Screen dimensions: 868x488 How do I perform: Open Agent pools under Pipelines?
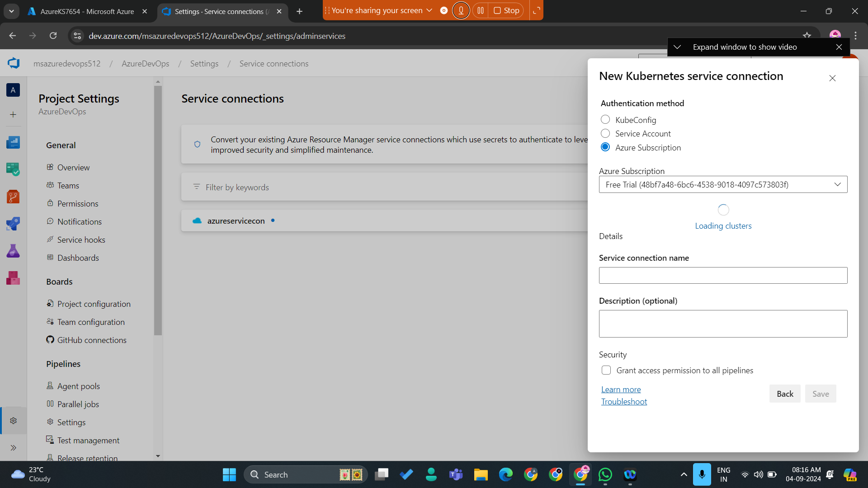pos(78,386)
